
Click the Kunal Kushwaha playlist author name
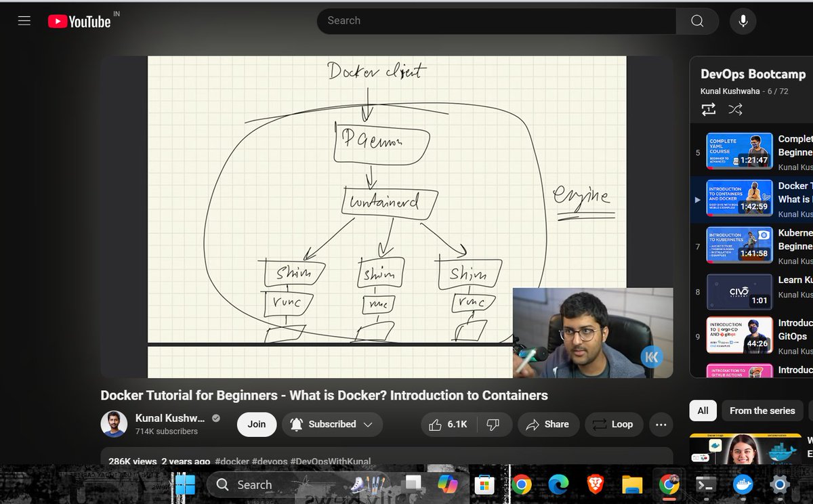[x=730, y=91]
